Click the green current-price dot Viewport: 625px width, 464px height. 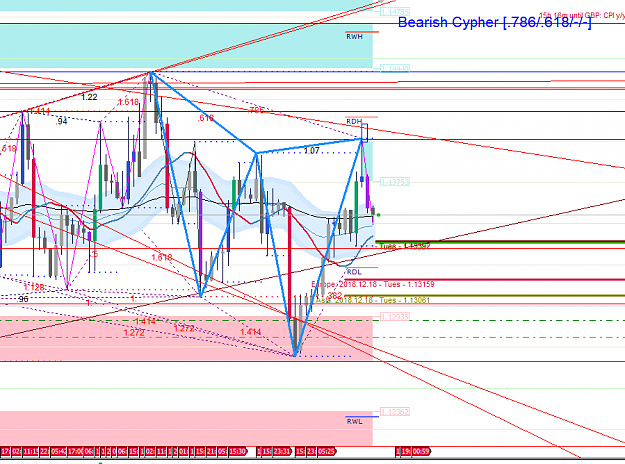pos(378,215)
